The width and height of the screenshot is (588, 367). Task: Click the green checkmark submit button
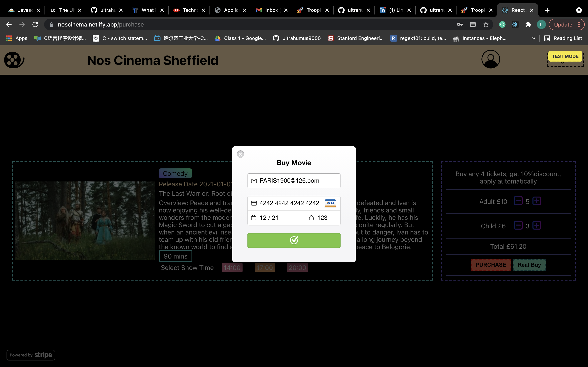click(294, 240)
